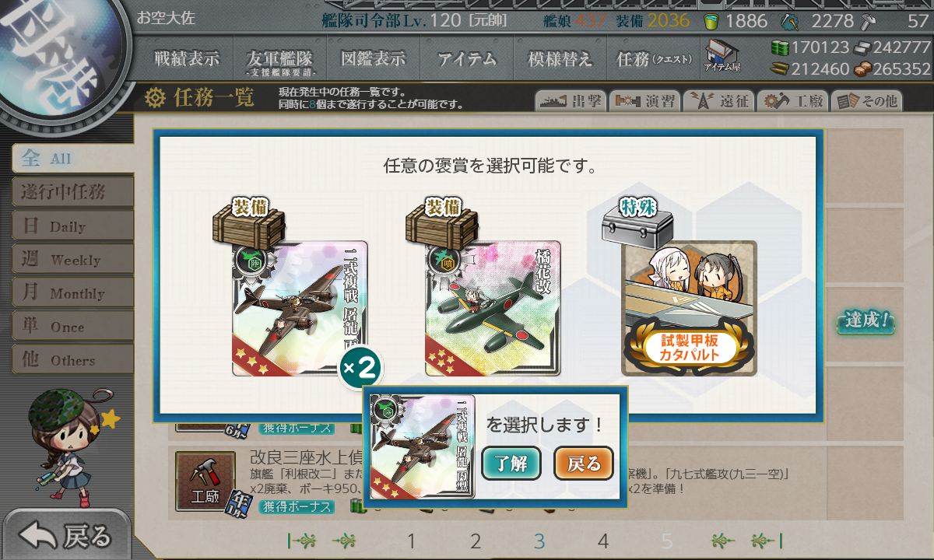Open the 模様替え furniture menu
This screenshot has width=934, height=560.
pos(560,58)
